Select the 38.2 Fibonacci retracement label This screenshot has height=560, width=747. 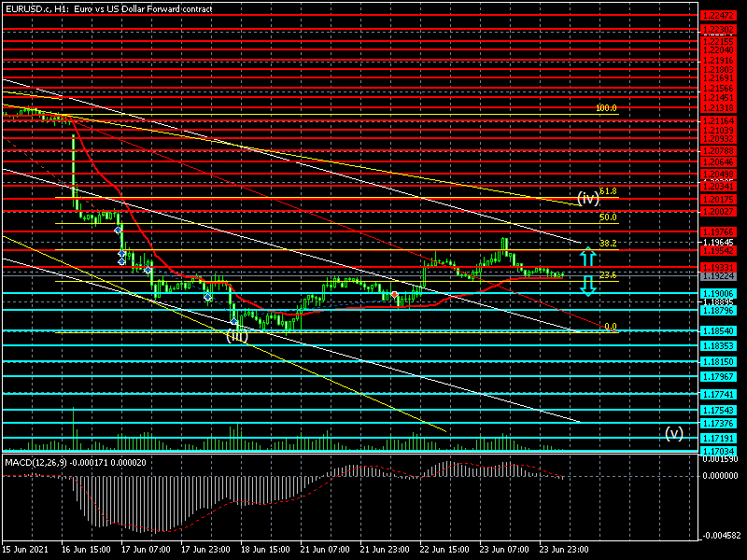(608, 243)
